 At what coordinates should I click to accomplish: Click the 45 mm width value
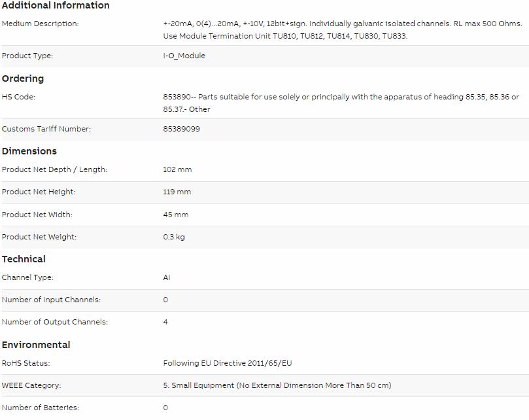(176, 215)
